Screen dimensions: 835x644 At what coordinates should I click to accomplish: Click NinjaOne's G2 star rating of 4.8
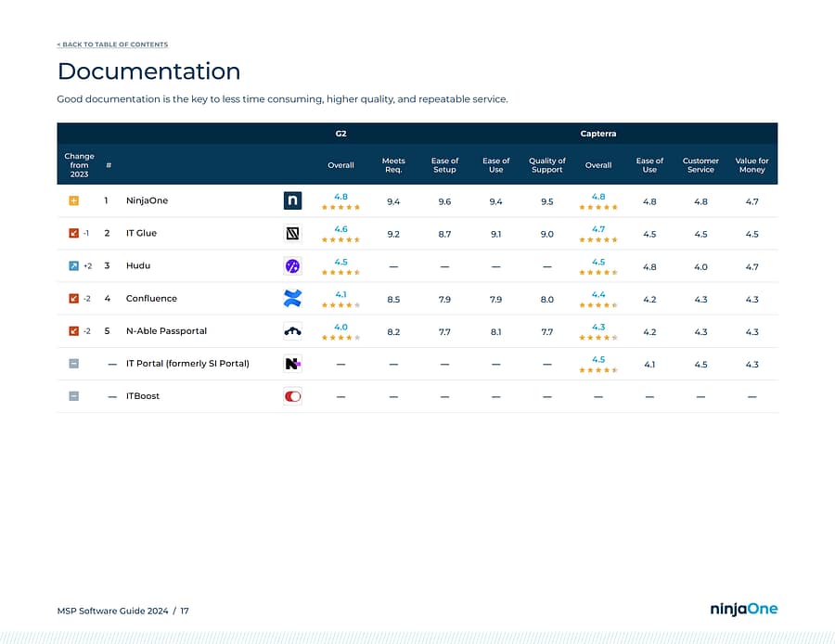[x=340, y=201]
